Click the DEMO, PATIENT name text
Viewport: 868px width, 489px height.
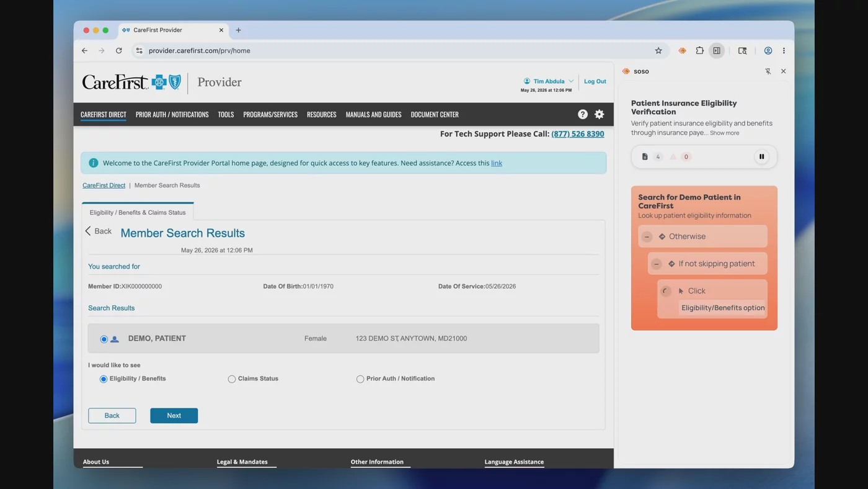click(157, 339)
